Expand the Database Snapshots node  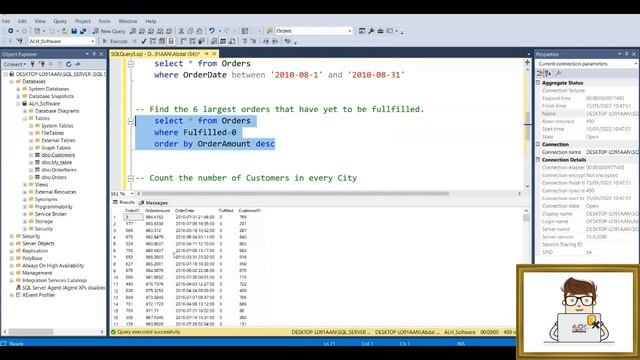[x=18, y=96]
